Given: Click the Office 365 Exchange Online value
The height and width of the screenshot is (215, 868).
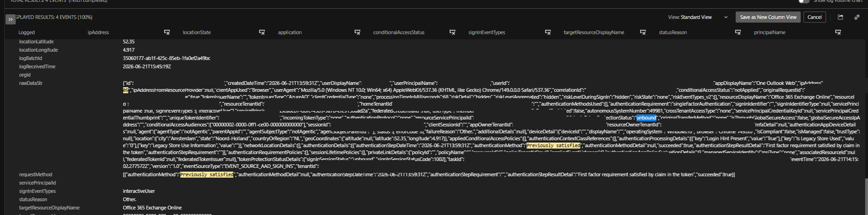Looking at the screenshot, I should (x=152, y=208).
